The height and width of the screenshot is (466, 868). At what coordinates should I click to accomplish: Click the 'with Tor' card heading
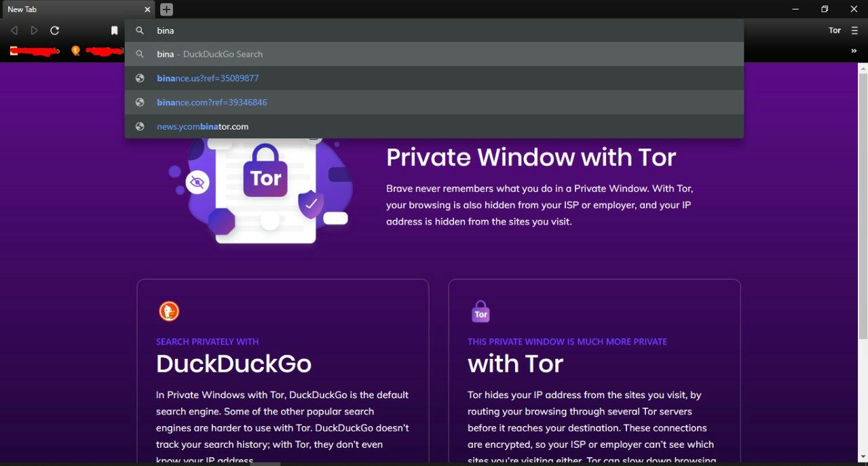coord(516,364)
